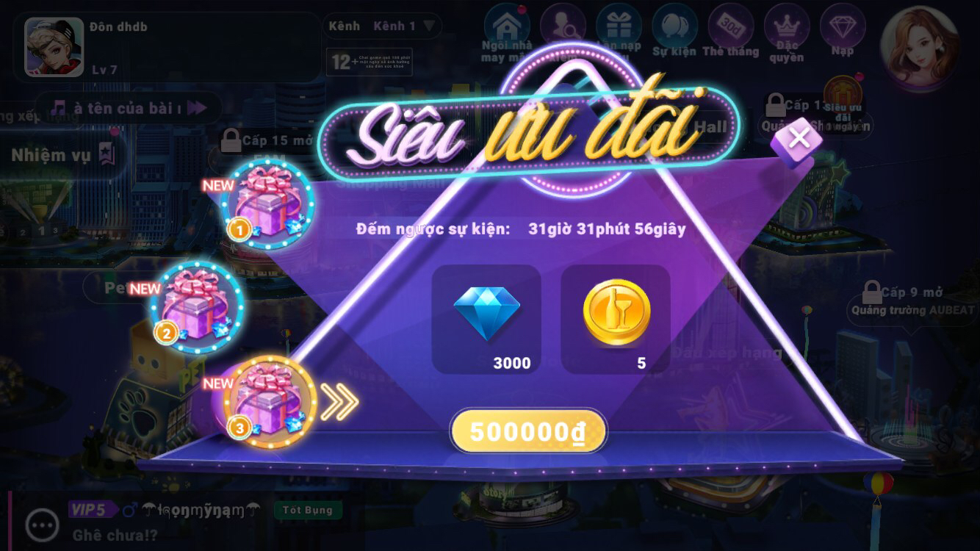The height and width of the screenshot is (551, 980).
Task: Click the player avatar Đôn dhdb
Action: coord(54,47)
